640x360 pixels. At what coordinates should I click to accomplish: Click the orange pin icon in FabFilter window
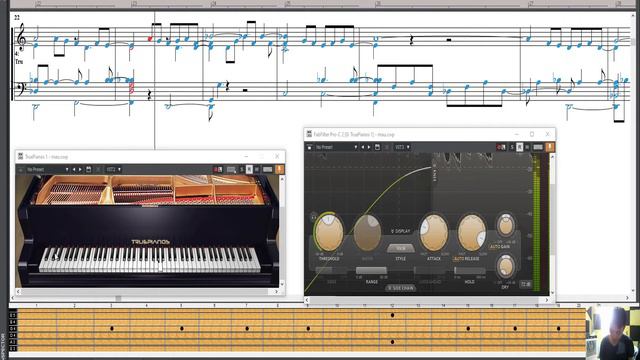[550, 147]
